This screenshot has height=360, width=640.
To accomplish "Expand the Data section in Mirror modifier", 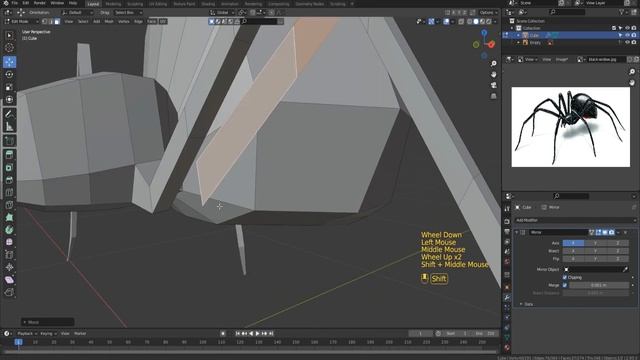I will (521, 304).
